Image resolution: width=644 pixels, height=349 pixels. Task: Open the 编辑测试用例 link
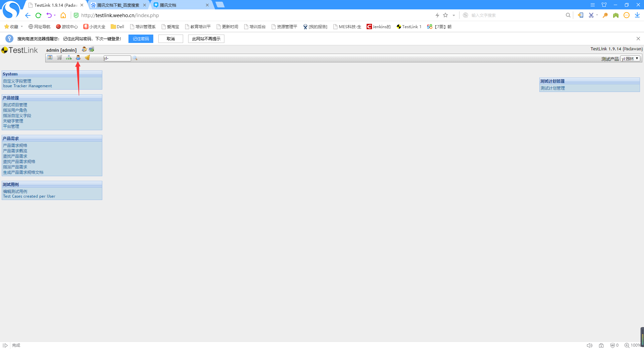pyautogui.click(x=15, y=191)
